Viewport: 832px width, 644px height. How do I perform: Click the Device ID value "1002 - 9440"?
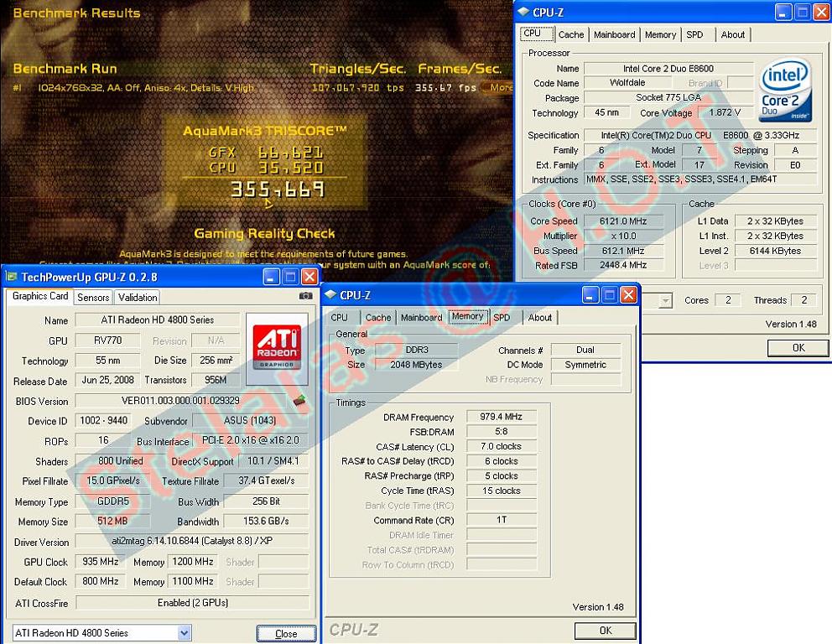[103, 421]
